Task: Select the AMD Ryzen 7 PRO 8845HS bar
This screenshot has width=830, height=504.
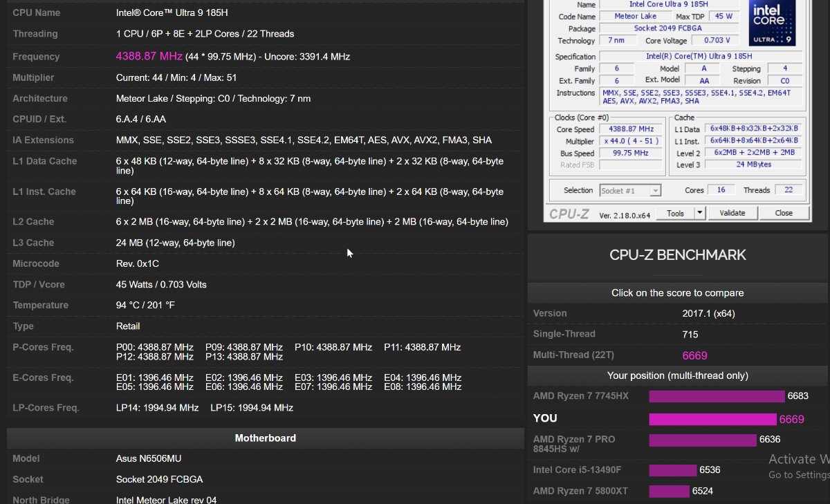Action: click(x=702, y=440)
